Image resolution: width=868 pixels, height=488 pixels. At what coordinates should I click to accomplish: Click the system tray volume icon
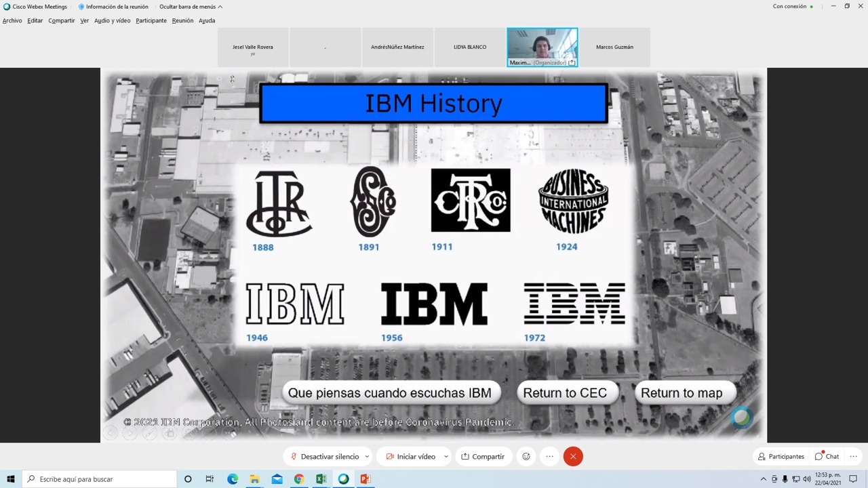[x=807, y=479]
